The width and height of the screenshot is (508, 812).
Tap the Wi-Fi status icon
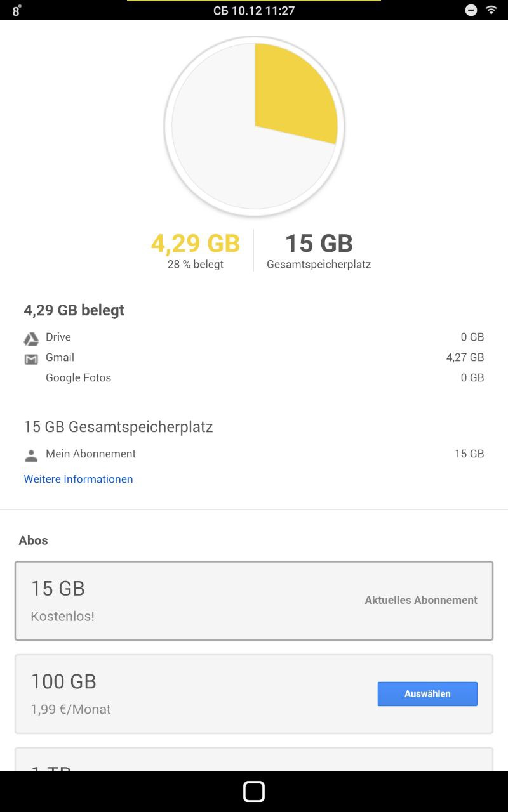pyautogui.click(x=491, y=10)
